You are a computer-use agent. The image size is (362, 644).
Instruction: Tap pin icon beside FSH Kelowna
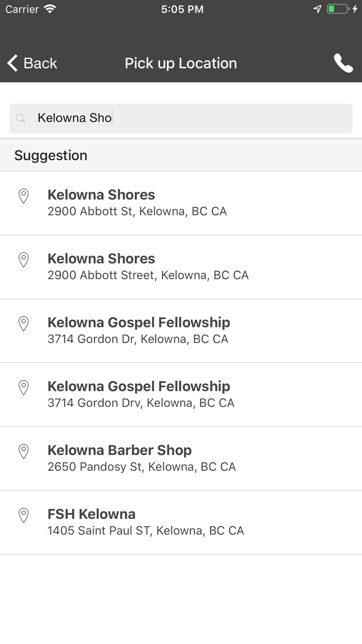(x=24, y=515)
